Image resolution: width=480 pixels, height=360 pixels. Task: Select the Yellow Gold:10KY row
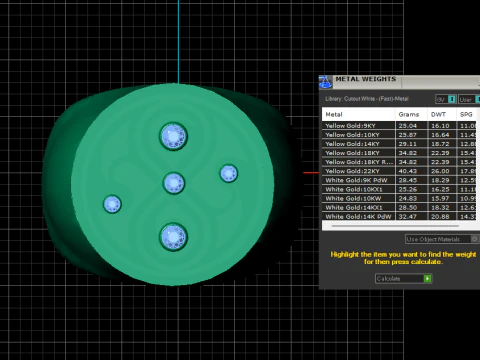pos(399,135)
